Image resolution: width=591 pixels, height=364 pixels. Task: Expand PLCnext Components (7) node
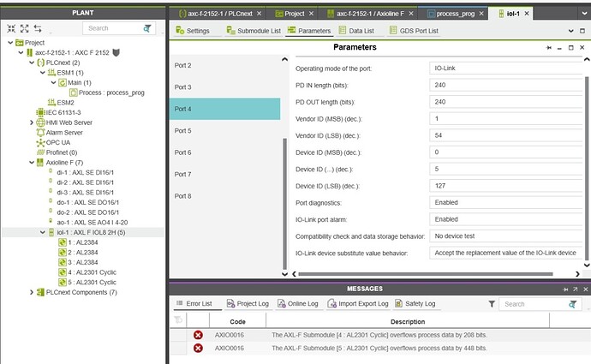pos(32,292)
